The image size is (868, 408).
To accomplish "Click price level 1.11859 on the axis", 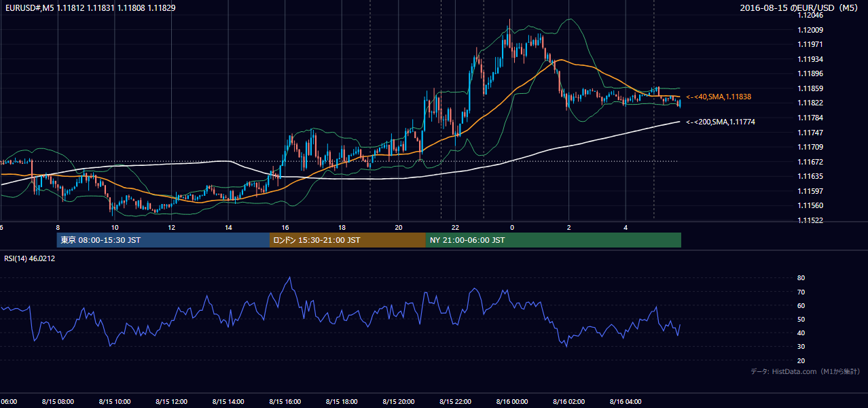I will pos(811,88).
